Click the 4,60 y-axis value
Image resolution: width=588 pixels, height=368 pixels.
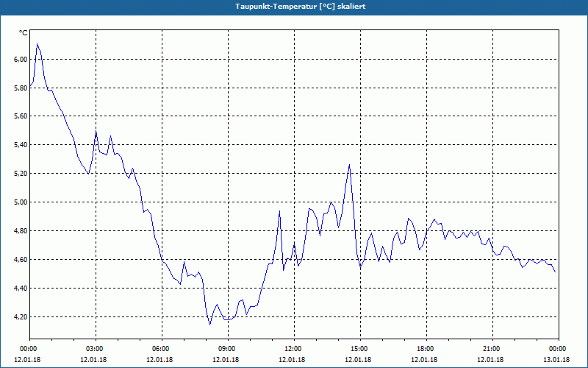click(x=21, y=260)
